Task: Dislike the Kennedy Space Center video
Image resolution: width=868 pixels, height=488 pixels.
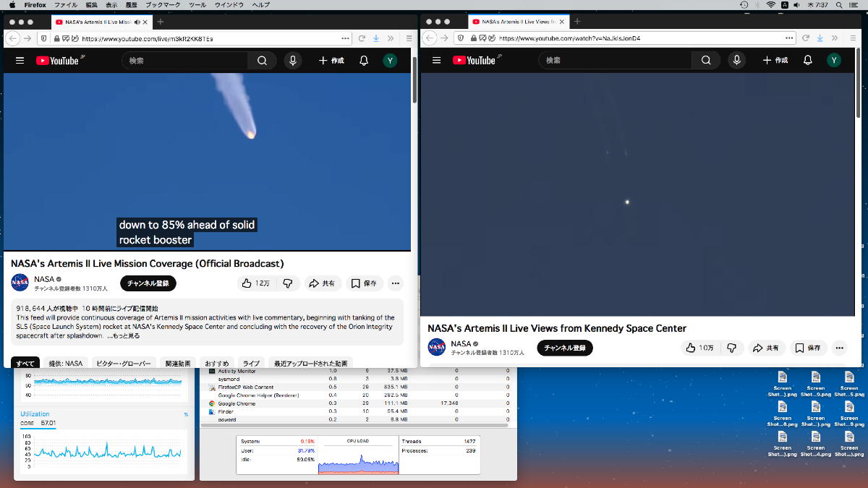Action: click(731, 348)
